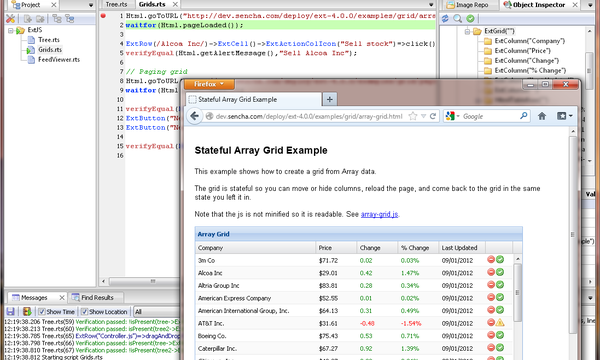Click magnifier icon in Object Inspector toolbar
This screenshot has height=360, width=600.
(x=458, y=18)
